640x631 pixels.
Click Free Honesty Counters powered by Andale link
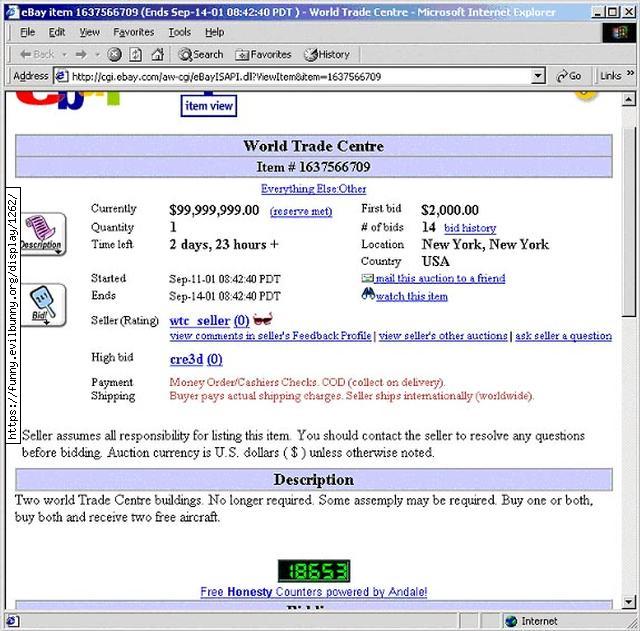313,592
